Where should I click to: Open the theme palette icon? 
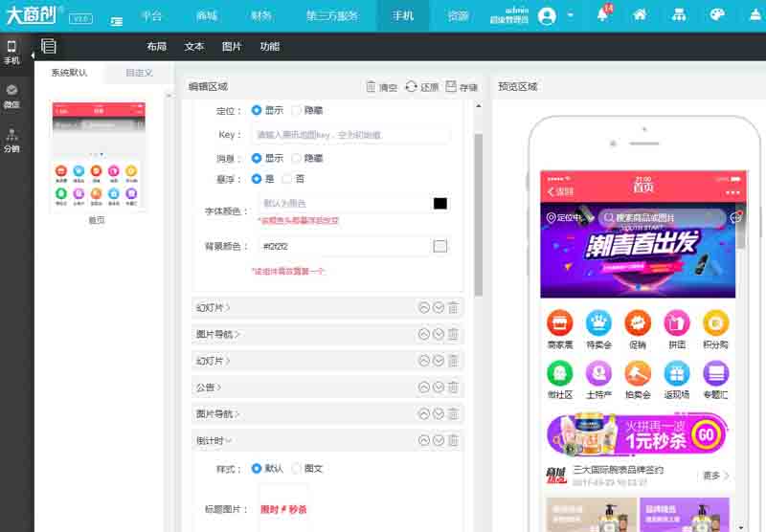tap(717, 15)
